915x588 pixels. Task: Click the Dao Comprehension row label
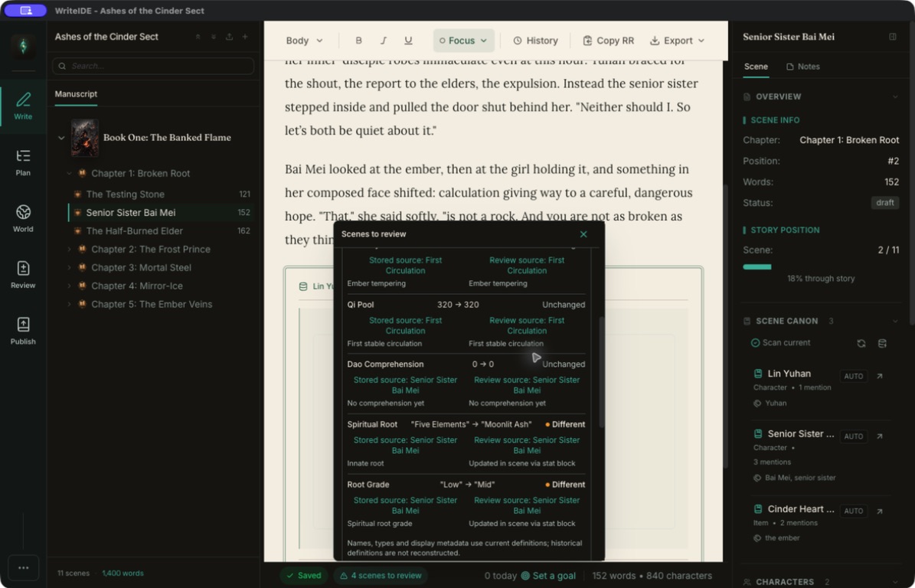[x=385, y=364]
